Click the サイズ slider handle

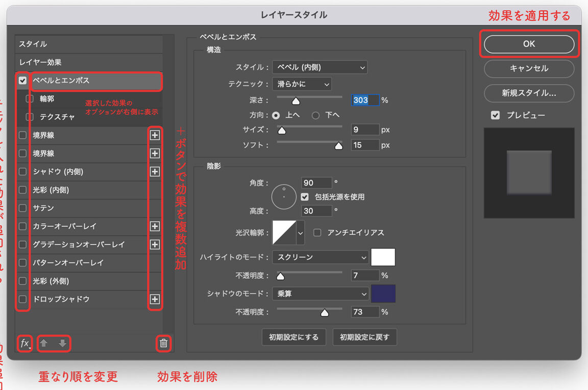click(282, 130)
